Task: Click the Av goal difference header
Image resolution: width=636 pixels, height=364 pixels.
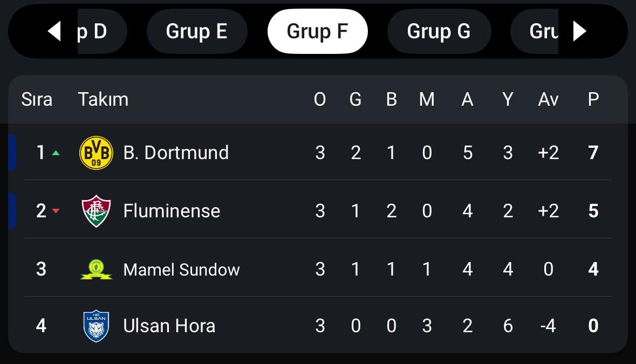Action: pyautogui.click(x=548, y=99)
